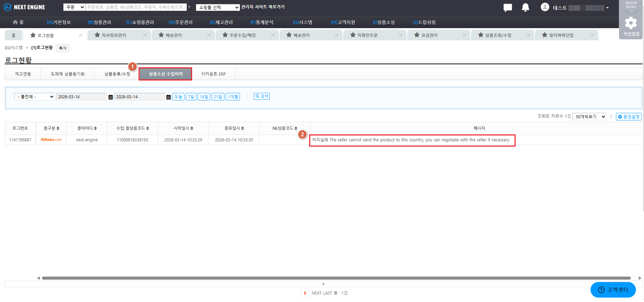Image resolution: width=644 pixels, height=302 pixels.
Task: Switch to the 재고연동 log tab
Action: (x=23, y=74)
